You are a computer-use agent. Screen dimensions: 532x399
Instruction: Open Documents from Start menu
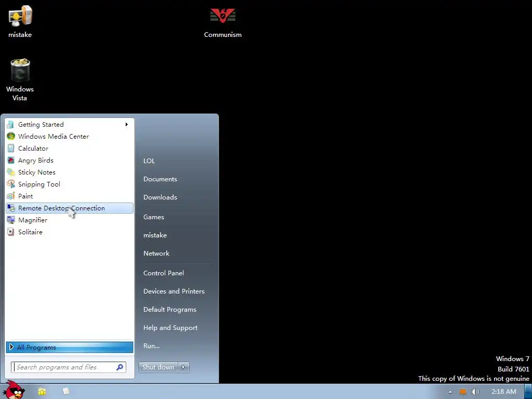pos(160,179)
